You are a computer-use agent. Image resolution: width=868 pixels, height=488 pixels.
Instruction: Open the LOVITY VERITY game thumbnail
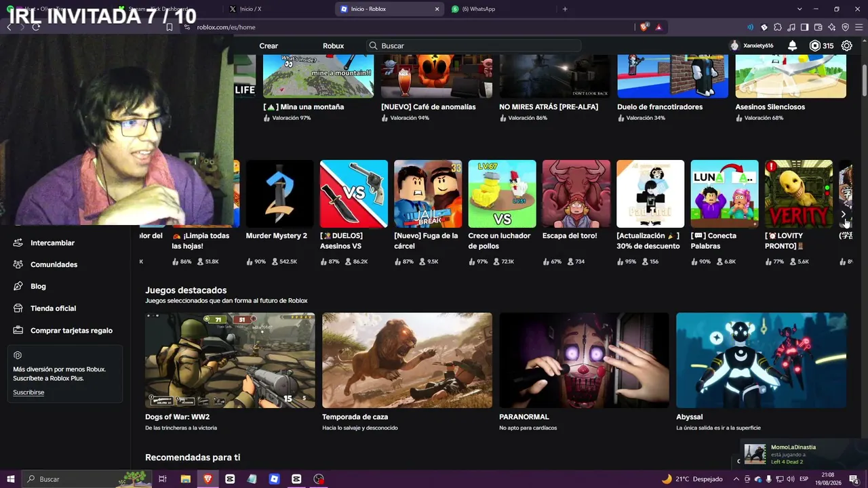(799, 194)
